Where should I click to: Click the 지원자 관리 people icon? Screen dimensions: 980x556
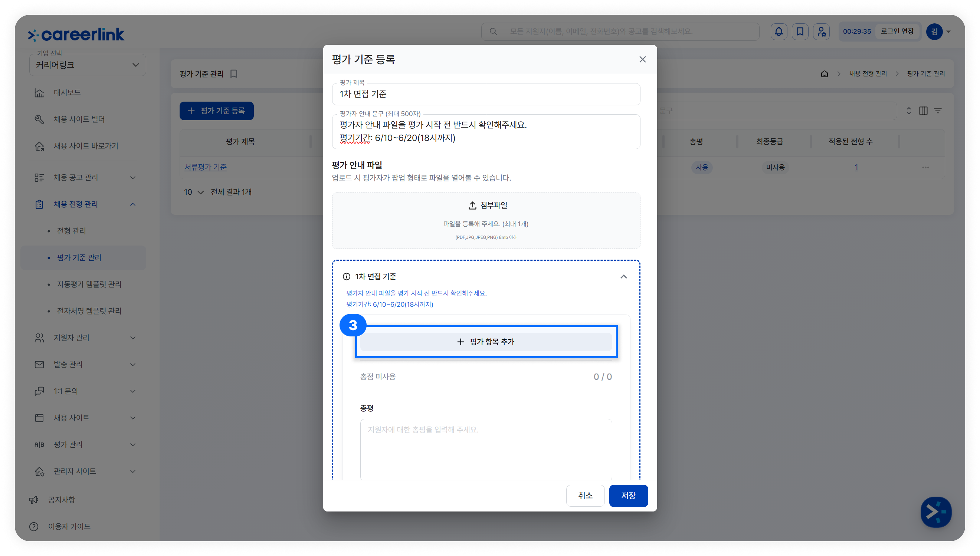(x=39, y=338)
